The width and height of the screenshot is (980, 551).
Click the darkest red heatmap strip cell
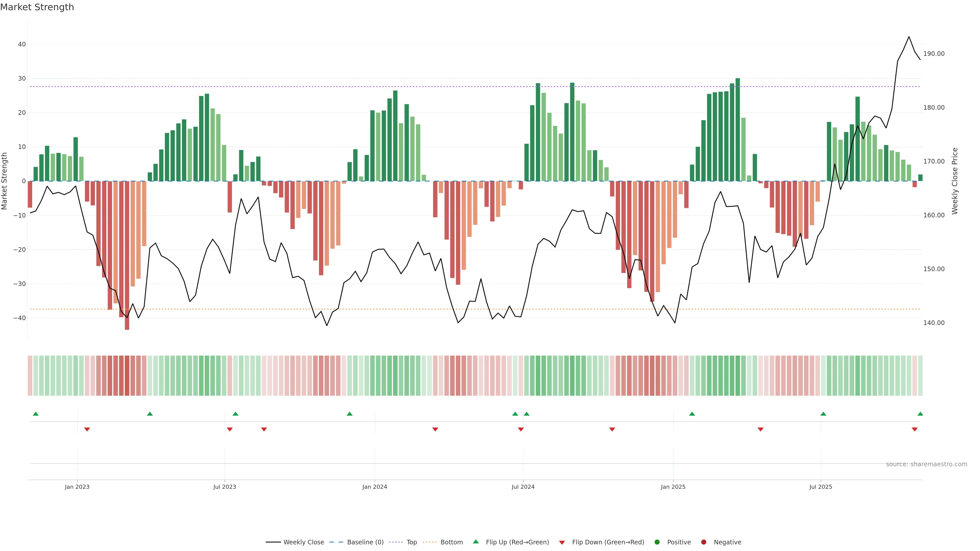(x=127, y=376)
